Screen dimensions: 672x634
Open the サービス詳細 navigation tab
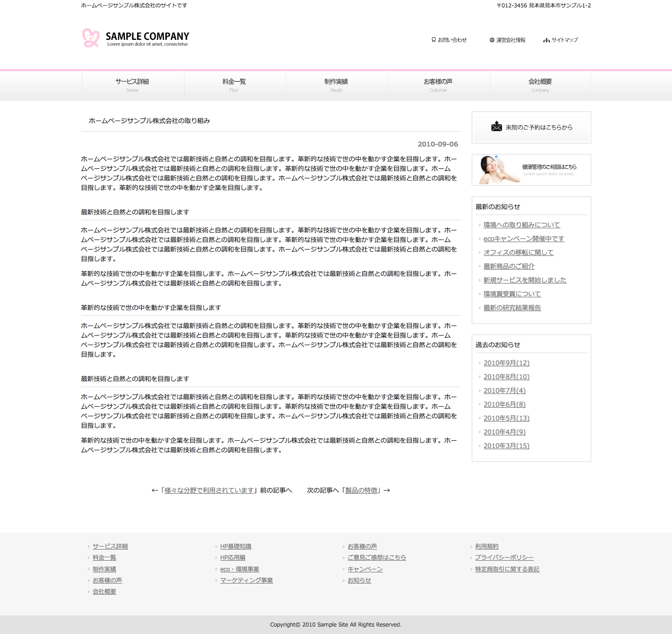tap(132, 84)
